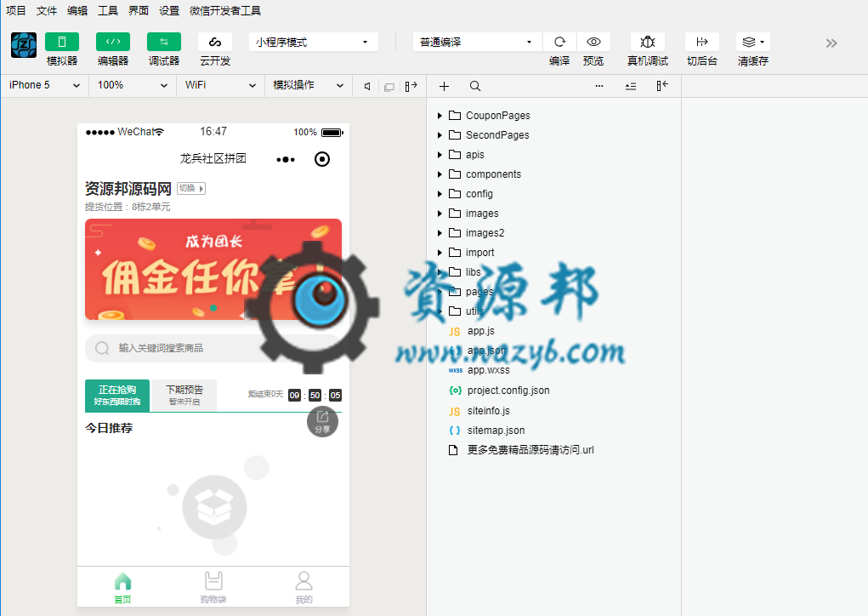Click the 提货位置：8栋2单元 text
This screenshot has height=616, width=868.
point(128,208)
